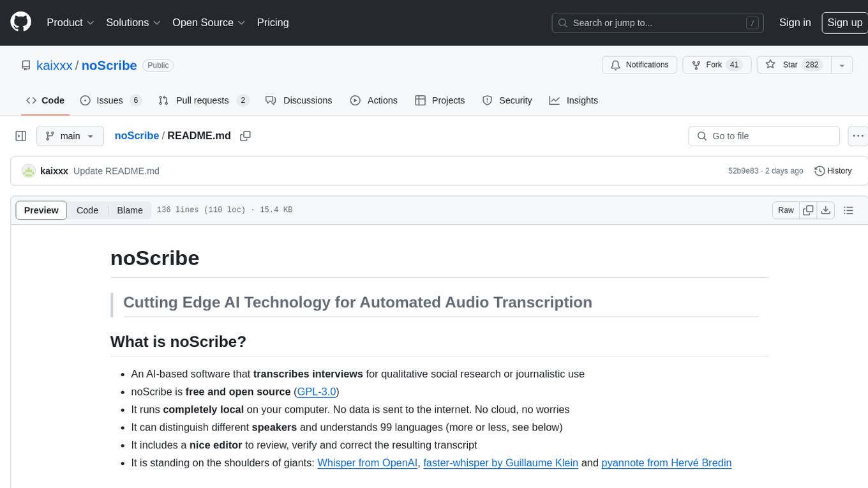The image size is (868, 488).
Task: Click the noScribe main README title
Action: [155, 258]
